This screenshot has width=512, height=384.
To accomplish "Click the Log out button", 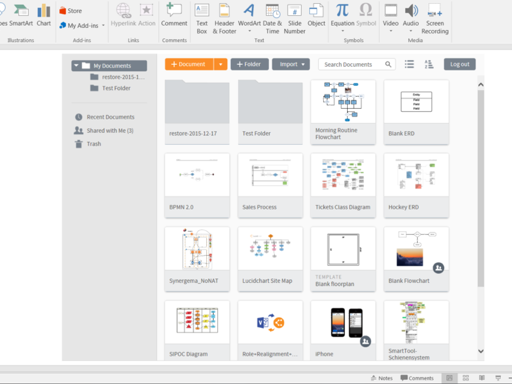I will click(x=460, y=64).
